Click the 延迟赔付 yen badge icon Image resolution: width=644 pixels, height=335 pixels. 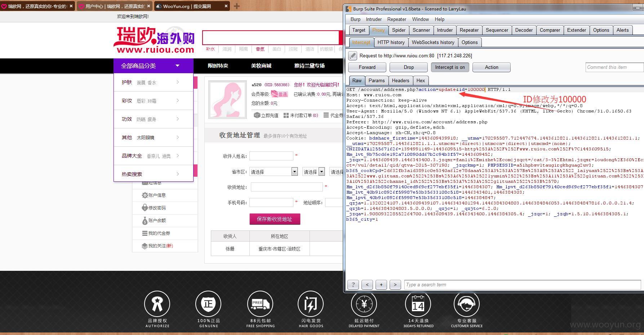[364, 304]
